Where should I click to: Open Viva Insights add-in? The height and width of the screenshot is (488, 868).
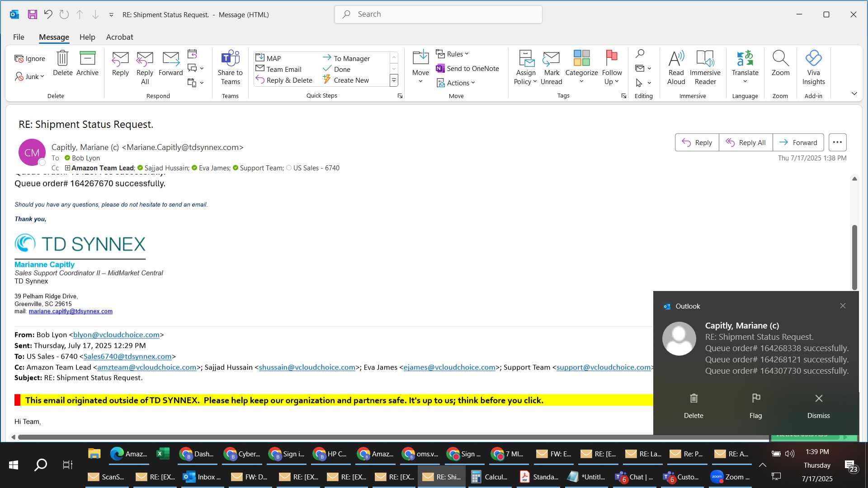click(x=813, y=68)
